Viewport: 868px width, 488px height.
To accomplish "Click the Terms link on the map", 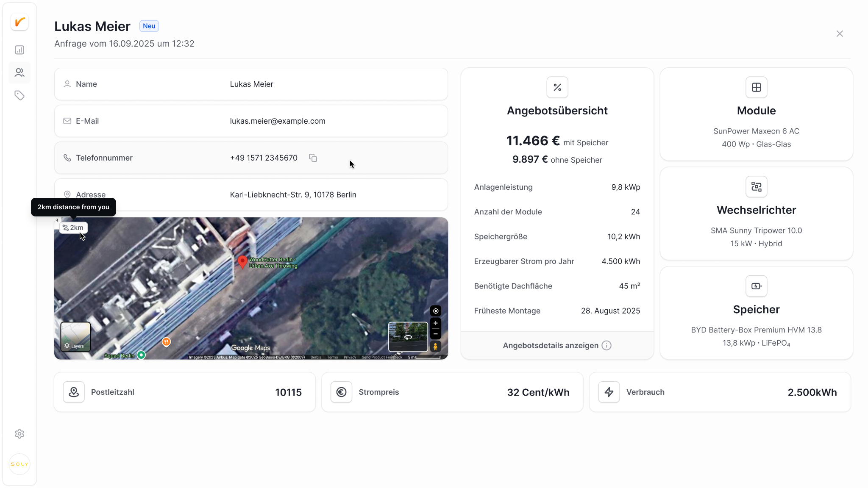I will 333,358.
